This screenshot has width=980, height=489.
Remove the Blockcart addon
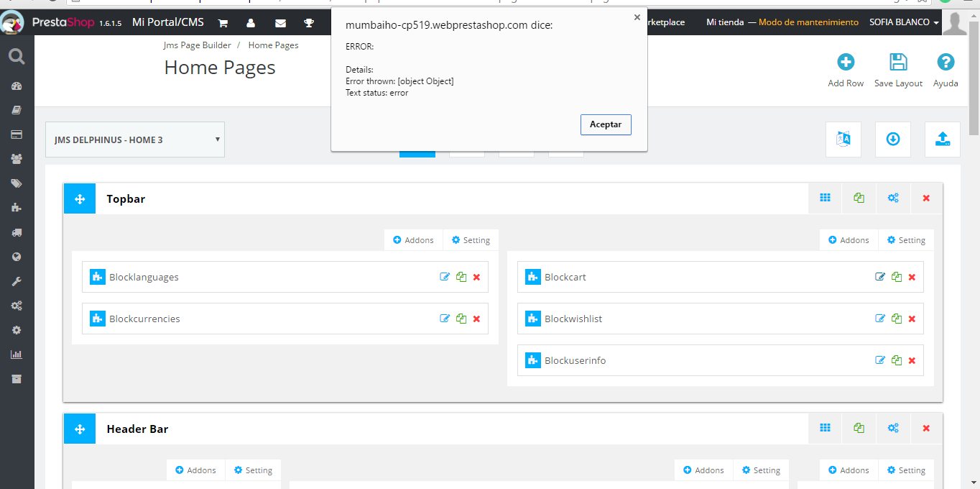point(912,277)
